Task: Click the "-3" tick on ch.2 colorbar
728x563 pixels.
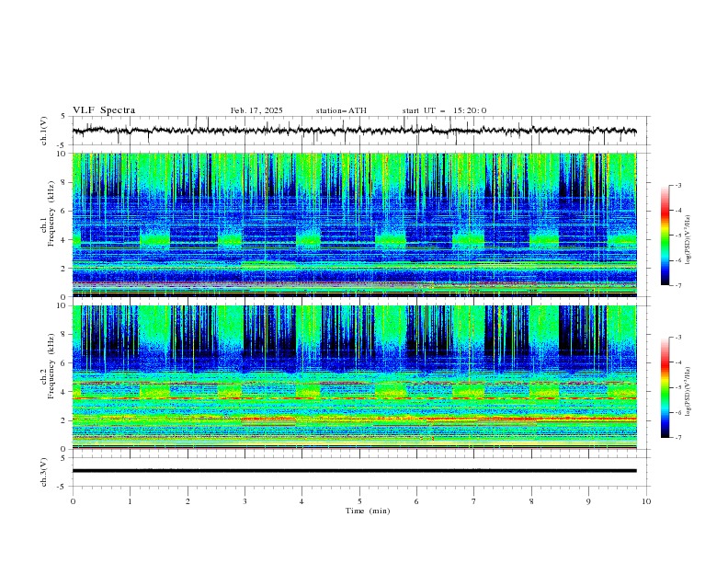Action: 677,338
